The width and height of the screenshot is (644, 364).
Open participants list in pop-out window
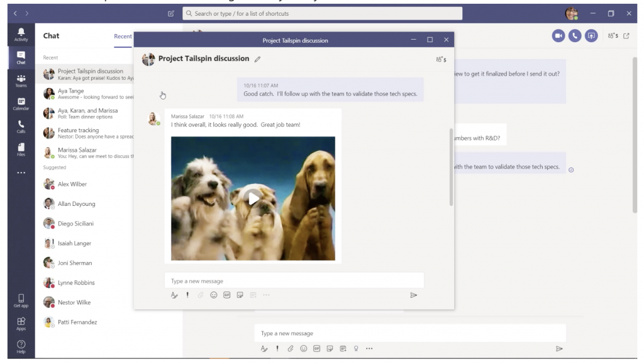(x=440, y=59)
